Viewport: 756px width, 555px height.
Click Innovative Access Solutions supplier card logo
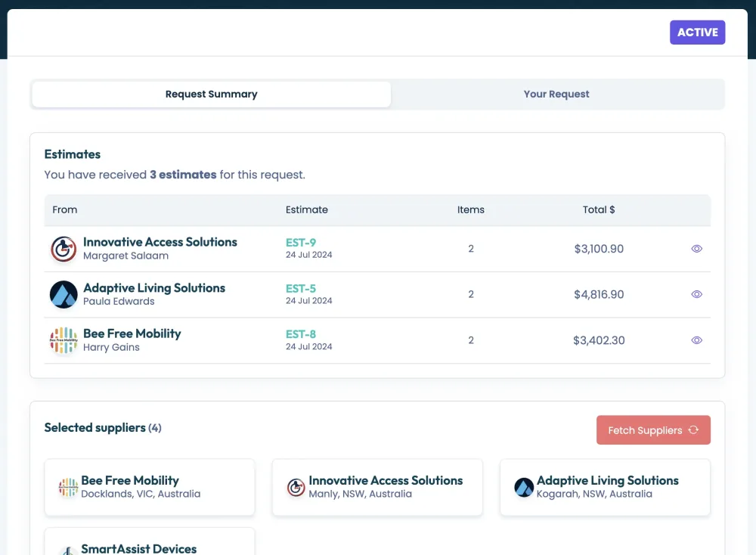pos(296,487)
